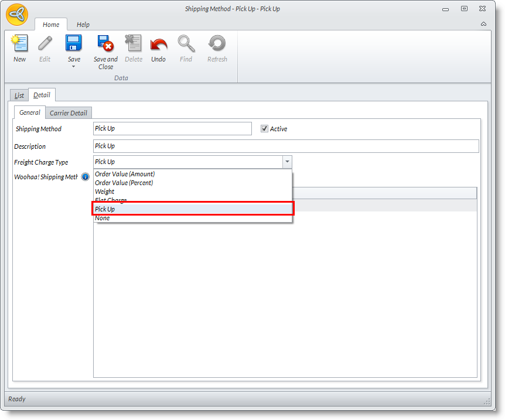Switch to the Carrier Detail tab
Screen dimensions: 505x420
pos(68,113)
